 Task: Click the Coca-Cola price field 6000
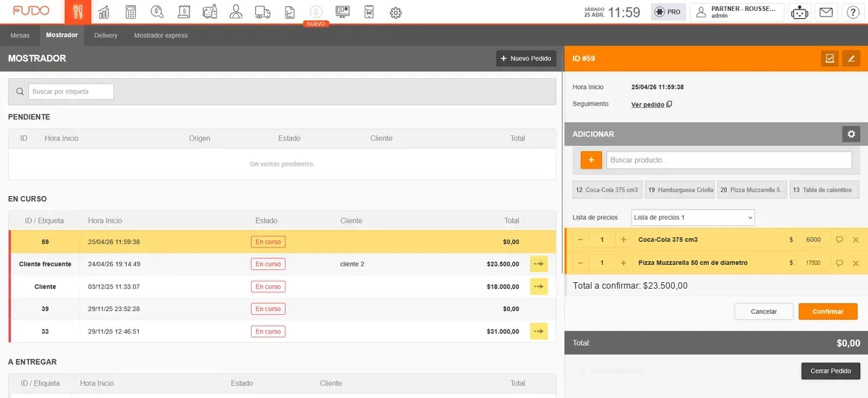(813, 240)
